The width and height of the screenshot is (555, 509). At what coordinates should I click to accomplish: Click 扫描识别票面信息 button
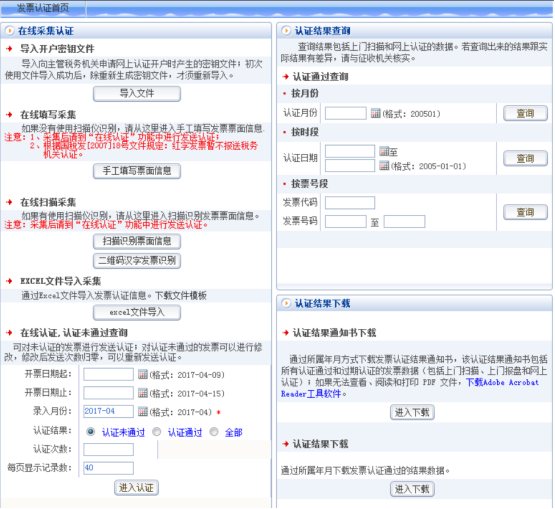coord(137,241)
